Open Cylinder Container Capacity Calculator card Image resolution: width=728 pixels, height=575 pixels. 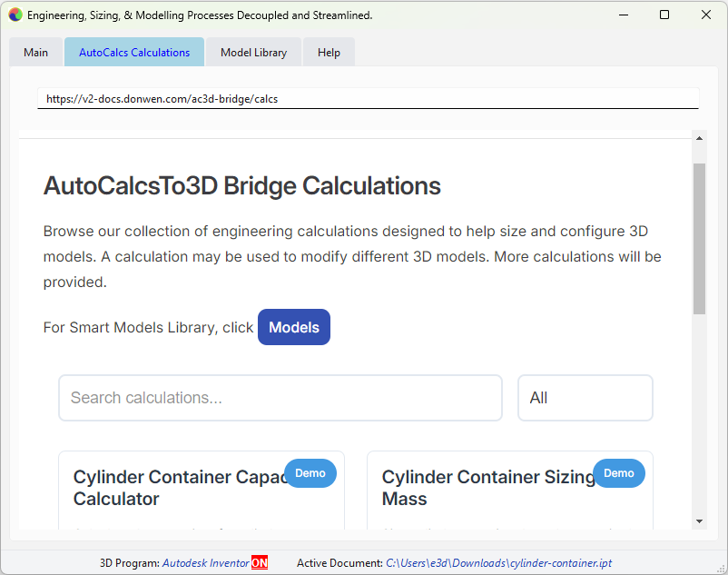(x=177, y=488)
